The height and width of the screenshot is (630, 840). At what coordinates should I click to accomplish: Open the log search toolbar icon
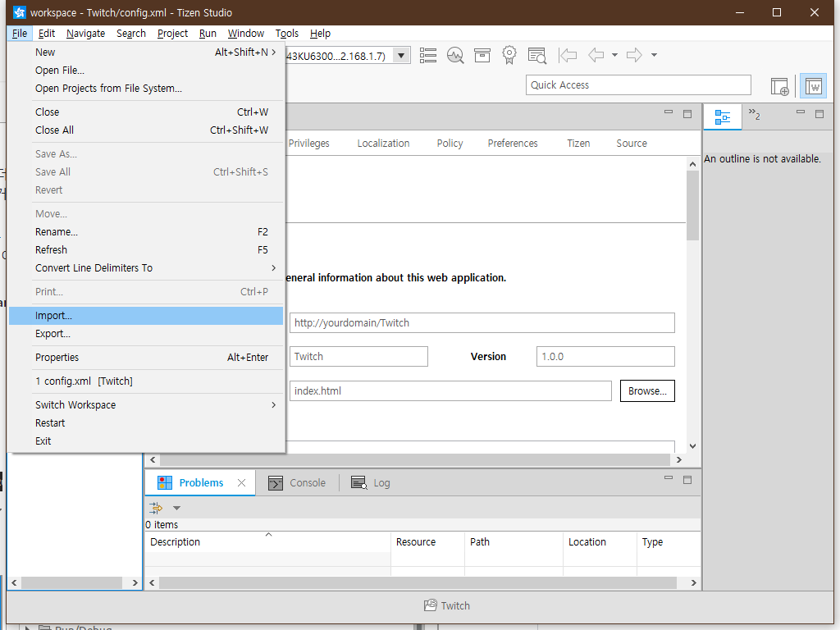coord(536,55)
